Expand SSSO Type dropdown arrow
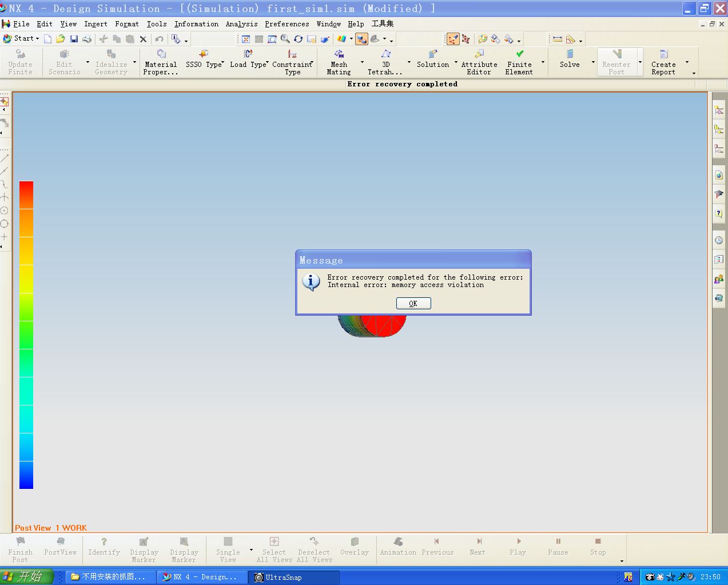 coord(222,62)
